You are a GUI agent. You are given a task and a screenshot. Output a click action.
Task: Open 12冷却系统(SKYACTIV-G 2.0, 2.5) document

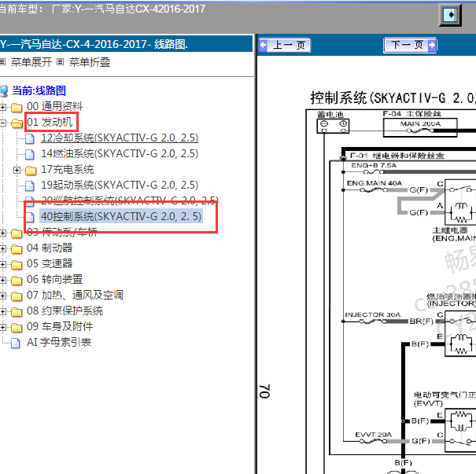pyautogui.click(x=120, y=138)
